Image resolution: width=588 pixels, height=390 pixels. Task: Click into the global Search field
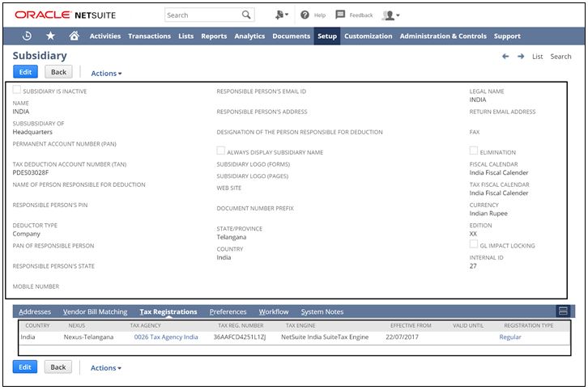[202, 15]
